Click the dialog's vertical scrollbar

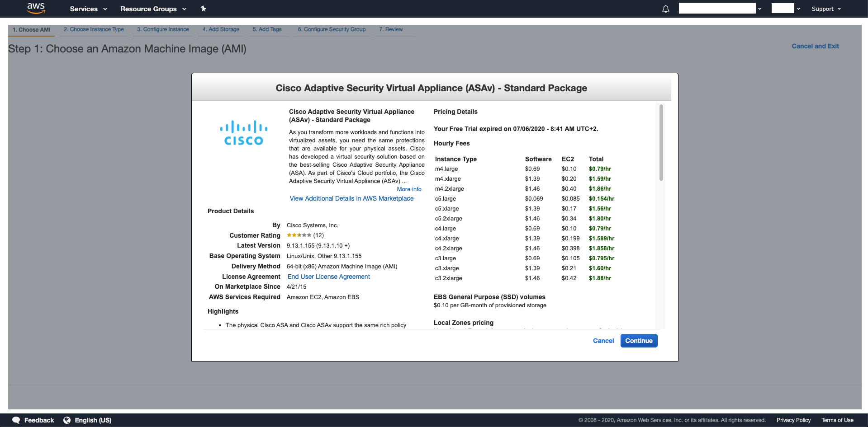661,142
